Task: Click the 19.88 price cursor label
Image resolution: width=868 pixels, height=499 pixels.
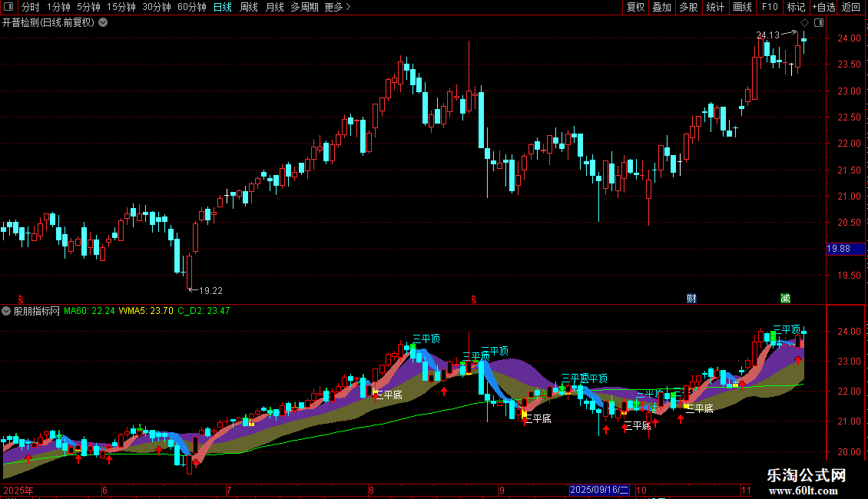Action: [x=845, y=249]
